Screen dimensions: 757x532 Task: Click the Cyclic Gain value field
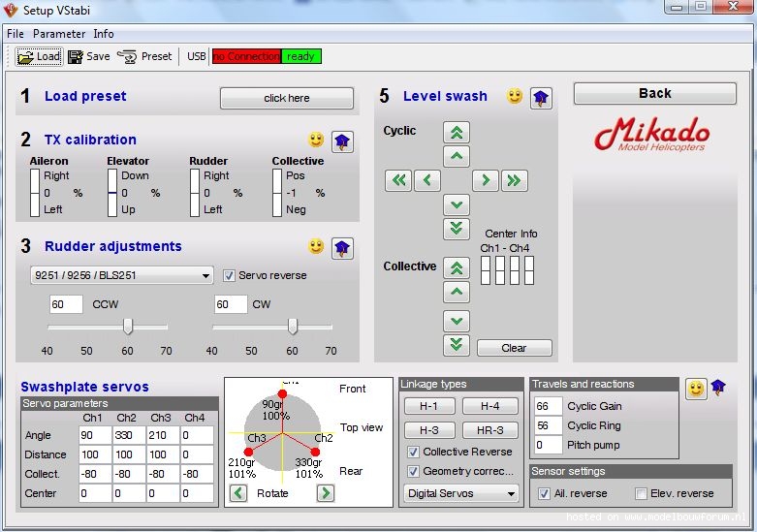548,406
